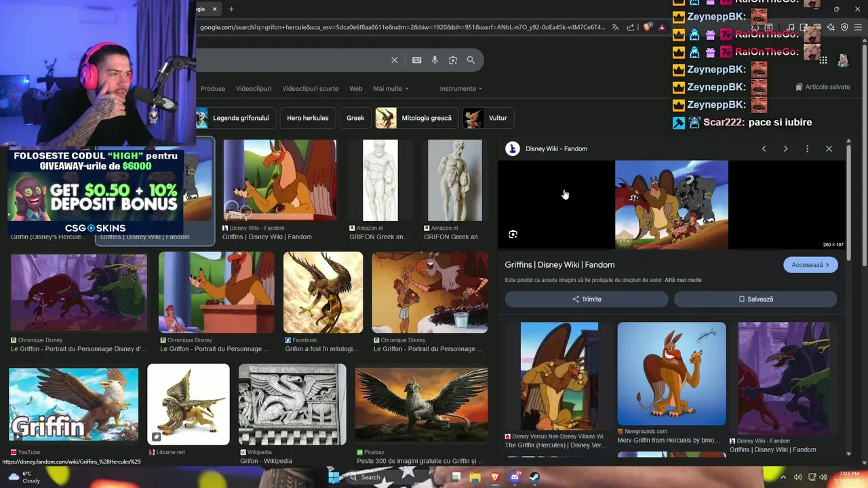Open File Explorer from the taskbar
Screen dimensions: 868x488
point(475,477)
